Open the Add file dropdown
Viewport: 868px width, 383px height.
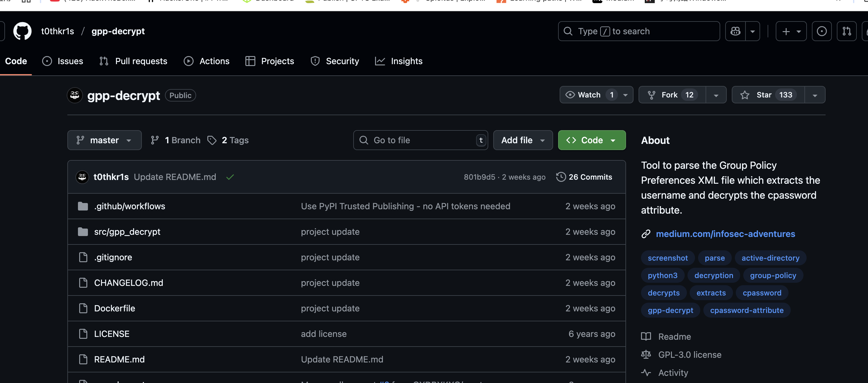coord(523,140)
